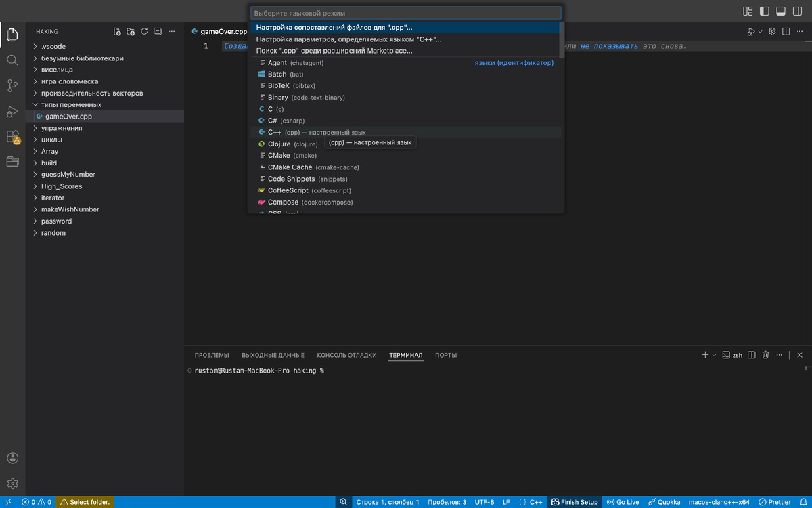Toggle the secondary side bar visibility
This screenshot has width=812, height=508.
796,11
